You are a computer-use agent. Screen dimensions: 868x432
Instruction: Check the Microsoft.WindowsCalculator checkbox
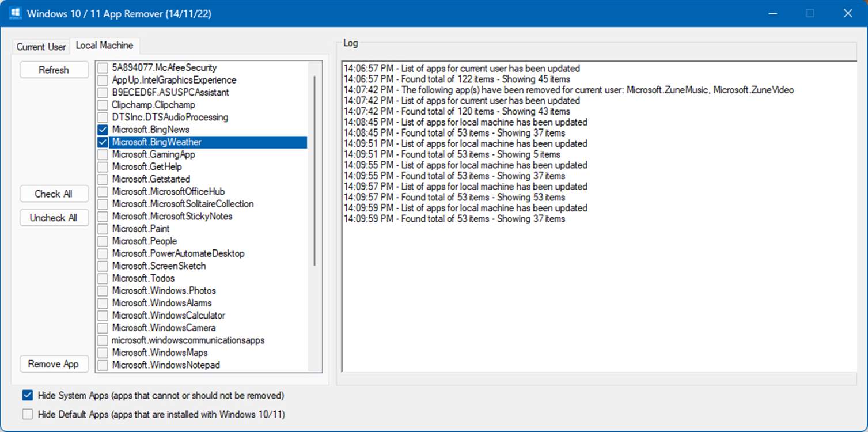click(103, 315)
